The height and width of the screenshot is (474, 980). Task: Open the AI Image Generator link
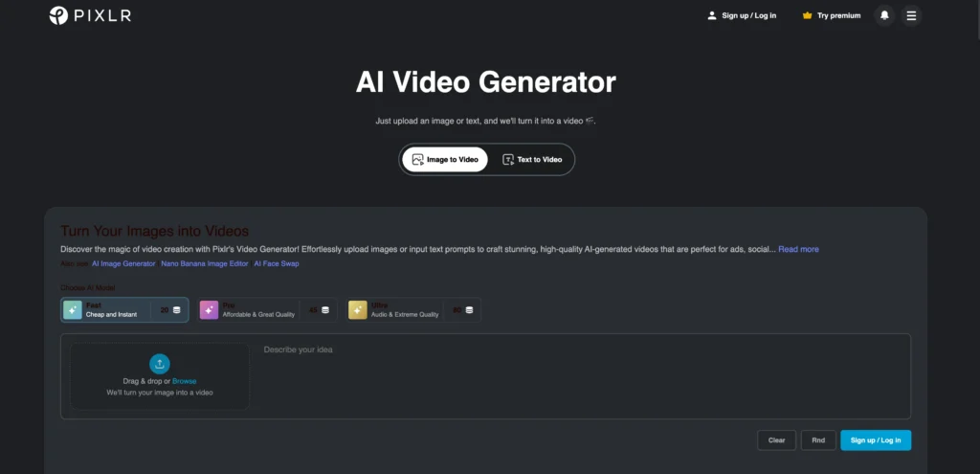pyautogui.click(x=123, y=263)
